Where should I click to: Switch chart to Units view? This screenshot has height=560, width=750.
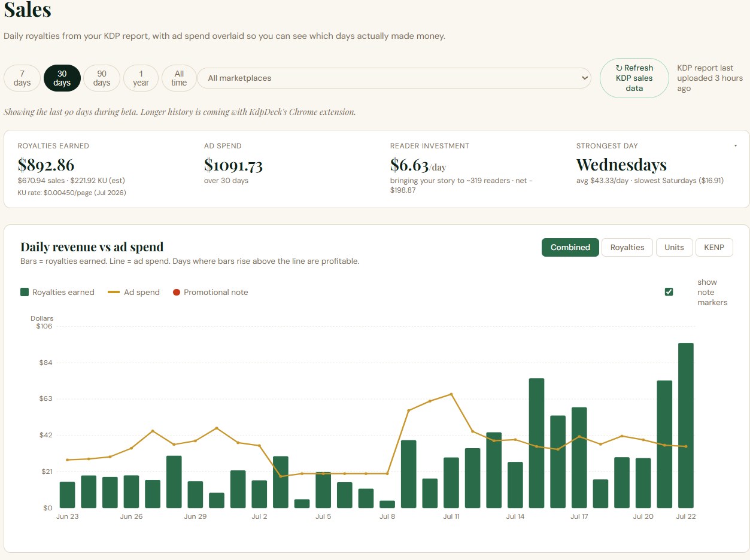tap(674, 247)
